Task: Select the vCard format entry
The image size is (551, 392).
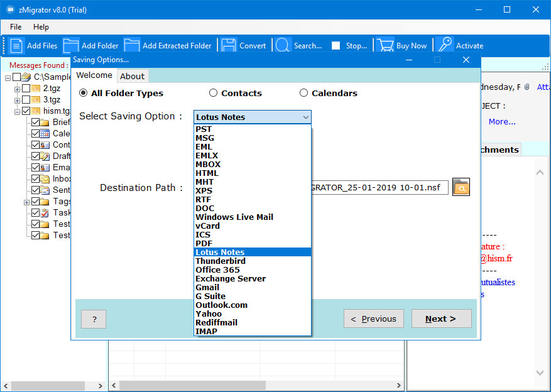Action: pyautogui.click(x=253, y=226)
